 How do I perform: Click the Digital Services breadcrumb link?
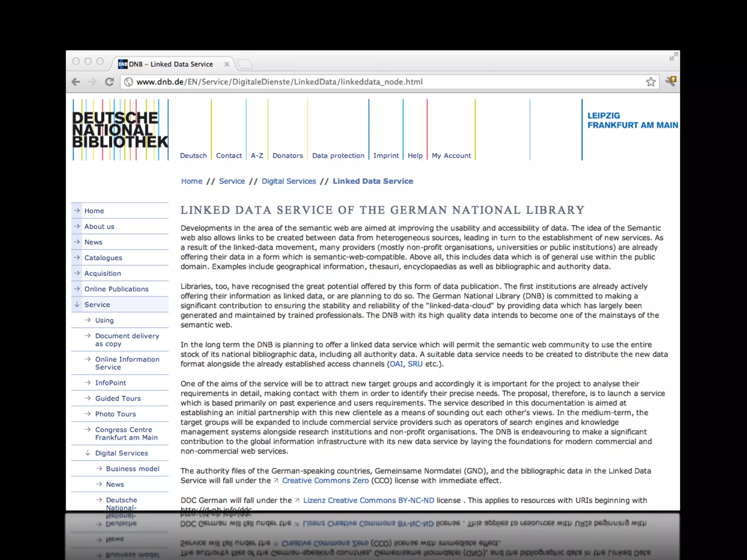point(289,181)
